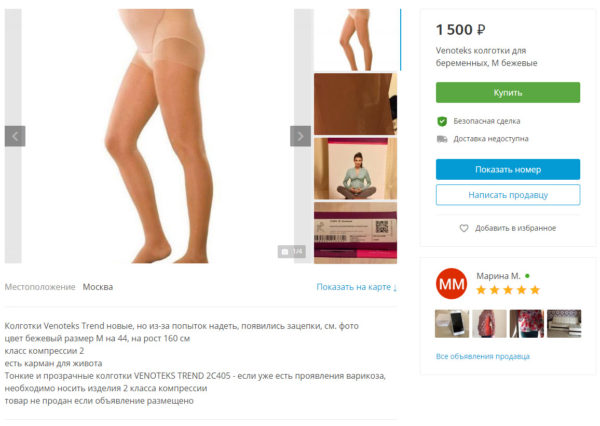Reveal phone via Показать номер button
The height and width of the screenshot is (426, 600).
pos(508,169)
